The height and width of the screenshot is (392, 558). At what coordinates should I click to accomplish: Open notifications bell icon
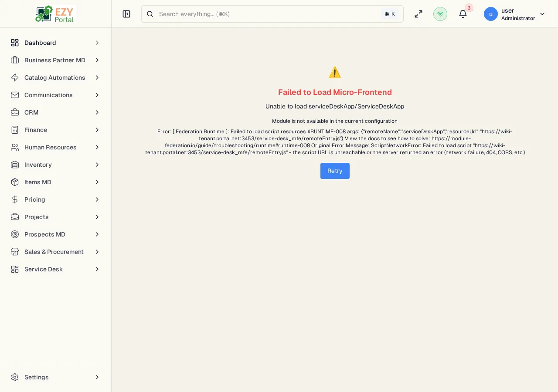point(463,14)
